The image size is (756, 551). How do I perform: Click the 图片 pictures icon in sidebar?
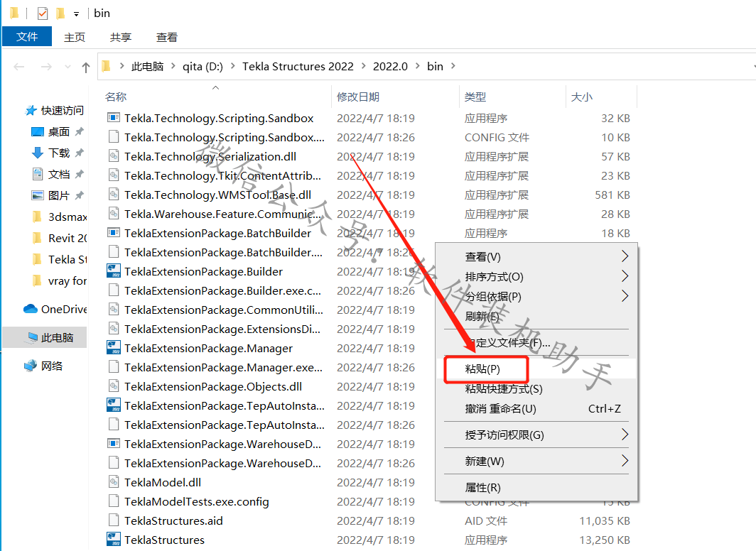[37, 195]
